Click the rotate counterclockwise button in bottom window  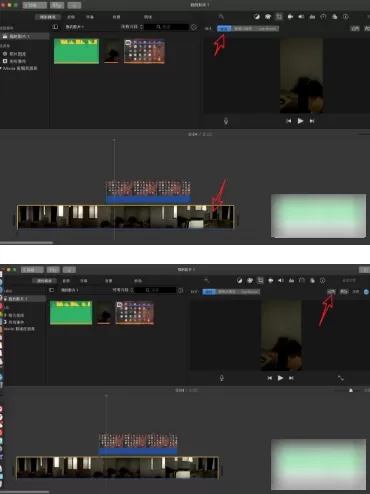click(331, 291)
